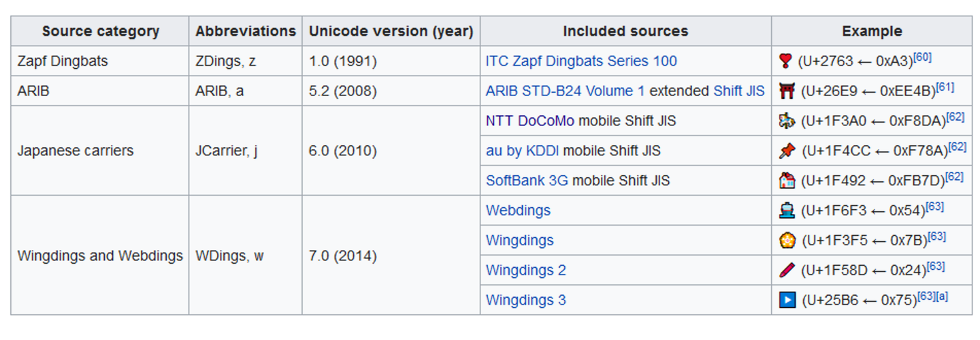Follow the Shift JIS link in ARIB row
The width and height of the screenshot is (980, 340).
[739, 91]
